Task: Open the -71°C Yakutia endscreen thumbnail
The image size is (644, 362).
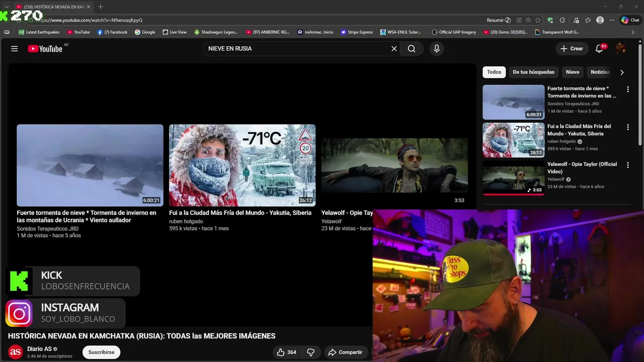Action: [x=242, y=165]
